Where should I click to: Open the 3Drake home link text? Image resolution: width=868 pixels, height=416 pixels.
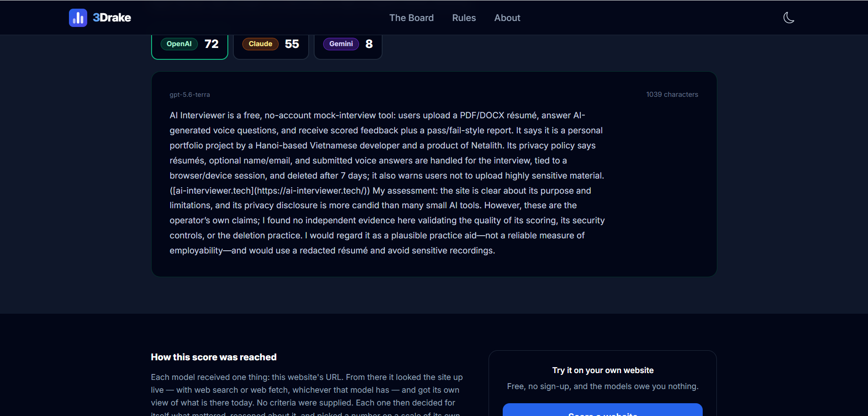tap(112, 18)
